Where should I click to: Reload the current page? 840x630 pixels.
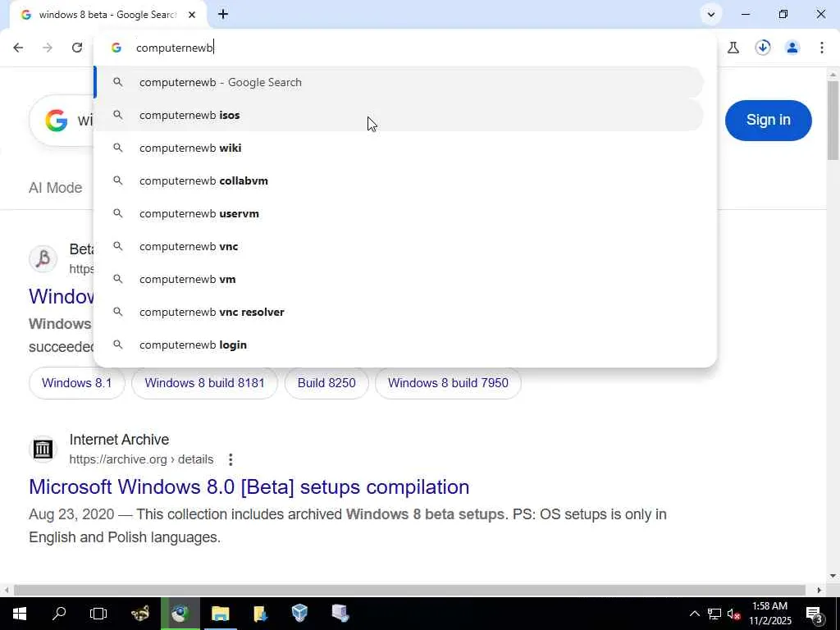[x=77, y=48]
